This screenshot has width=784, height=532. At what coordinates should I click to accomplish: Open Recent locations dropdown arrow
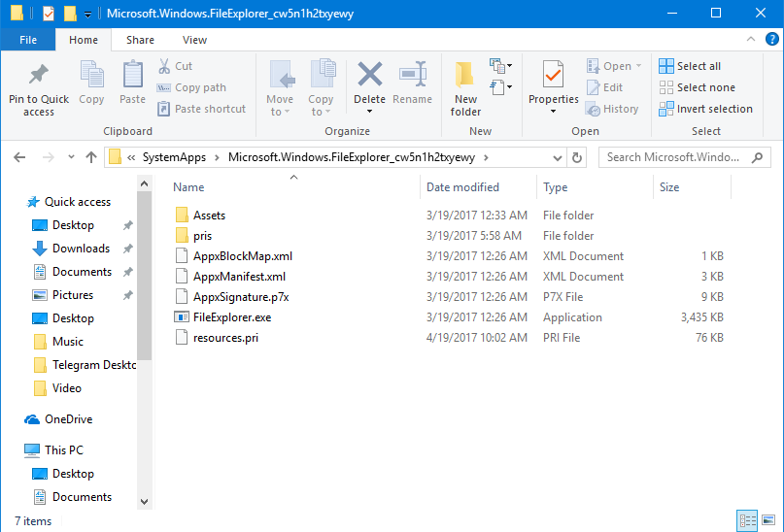point(71,157)
